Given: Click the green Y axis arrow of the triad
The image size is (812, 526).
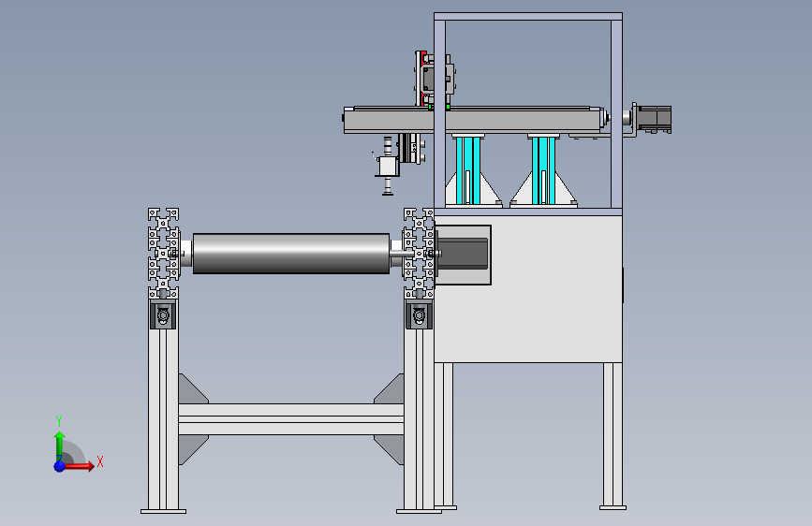Looking at the screenshot, I should coord(60,446).
